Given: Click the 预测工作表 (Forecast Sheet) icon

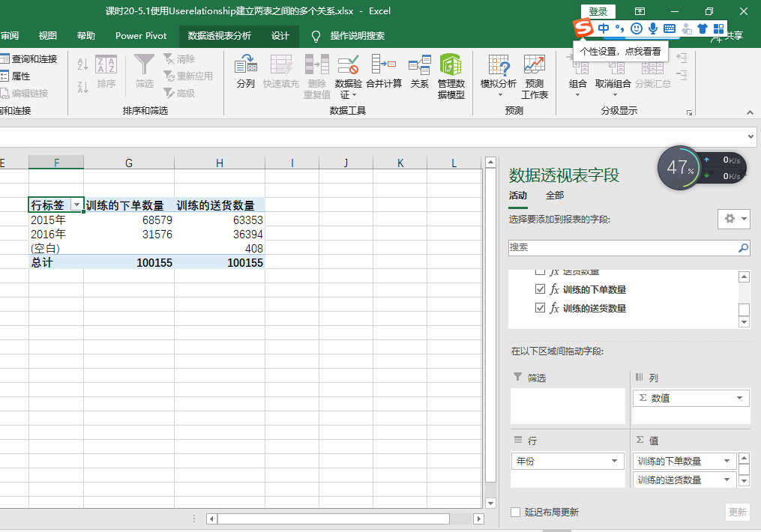Looking at the screenshot, I should click(x=535, y=77).
